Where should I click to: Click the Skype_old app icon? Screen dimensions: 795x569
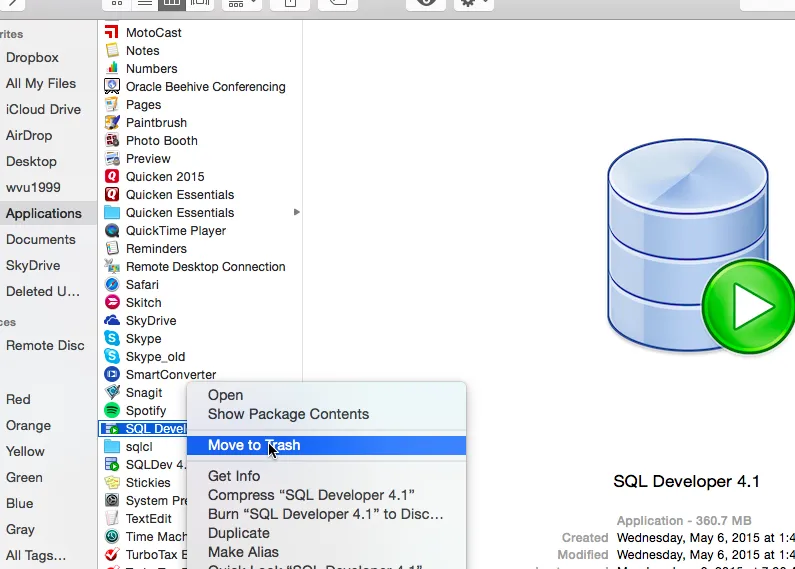(112, 356)
